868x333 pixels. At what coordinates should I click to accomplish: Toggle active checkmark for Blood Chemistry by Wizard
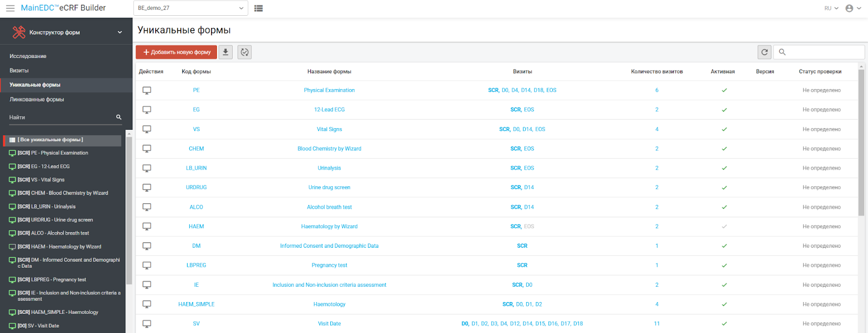[724, 148]
